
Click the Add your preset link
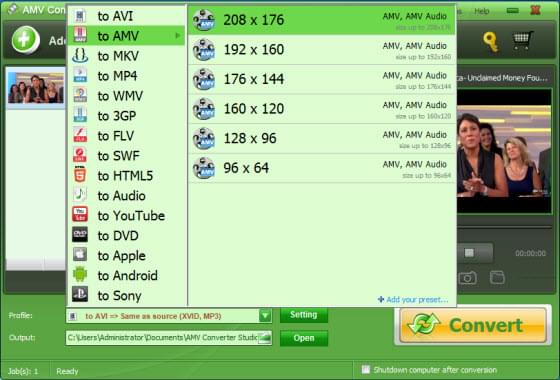pos(413,300)
